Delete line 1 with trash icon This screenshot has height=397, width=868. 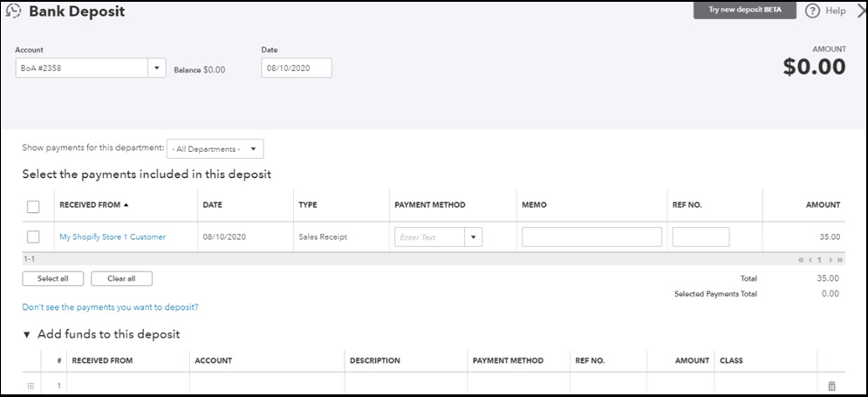tap(830, 386)
